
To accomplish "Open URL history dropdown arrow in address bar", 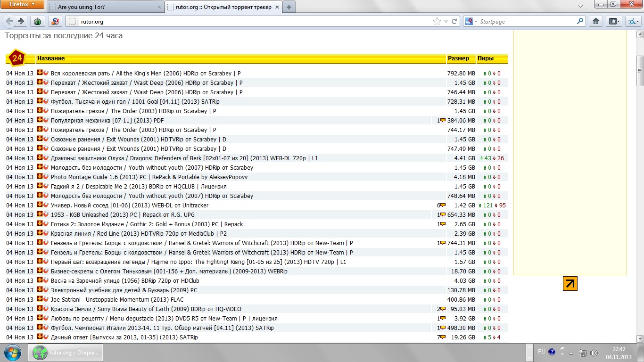I will click(446, 21).
